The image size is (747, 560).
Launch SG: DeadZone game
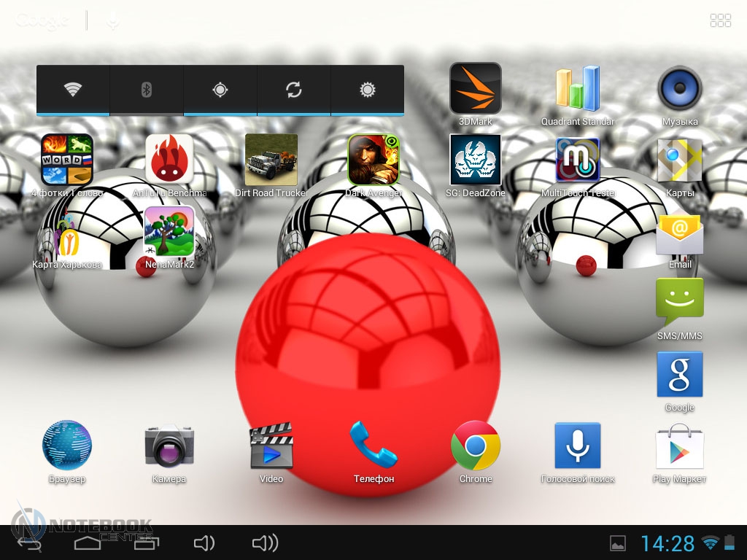475,159
